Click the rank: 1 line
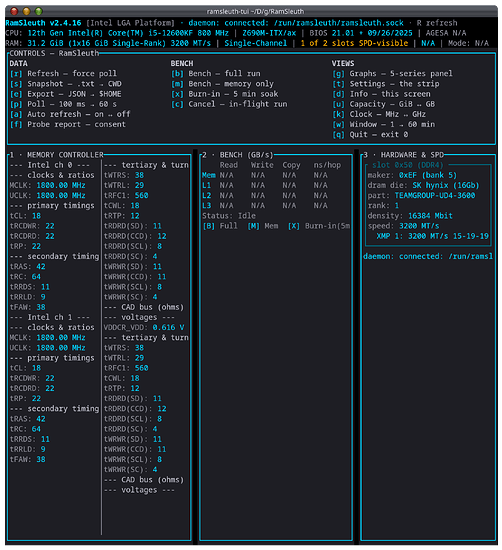This screenshot has width=502, height=550. pos(383,206)
